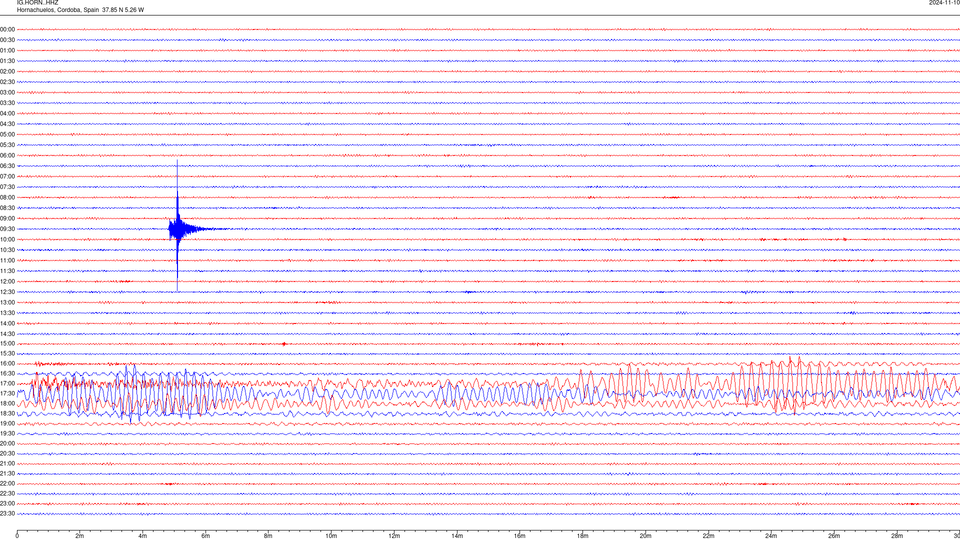Click the 14m axis tick label
This screenshot has height=540, width=960.
coord(457,536)
